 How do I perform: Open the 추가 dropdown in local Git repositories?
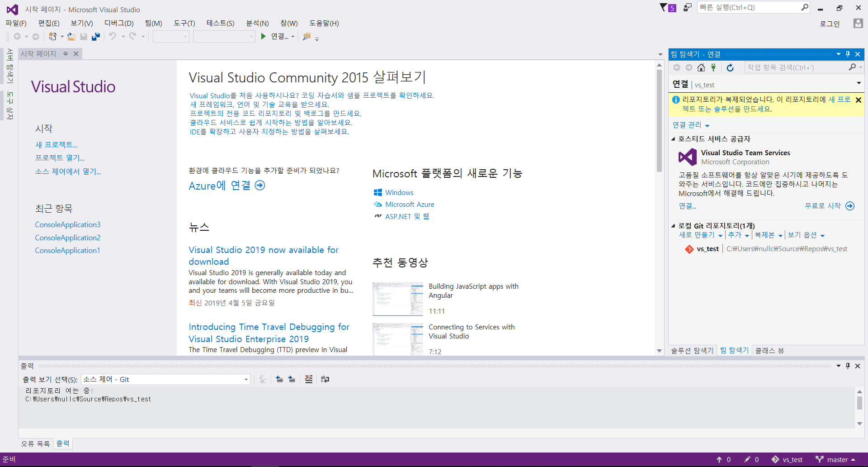pyautogui.click(x=738, y=235)
